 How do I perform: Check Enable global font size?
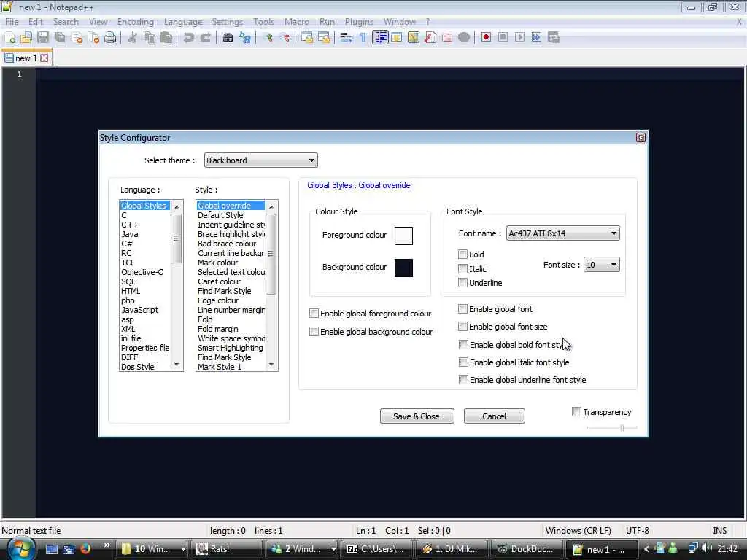tap(462, 326)
